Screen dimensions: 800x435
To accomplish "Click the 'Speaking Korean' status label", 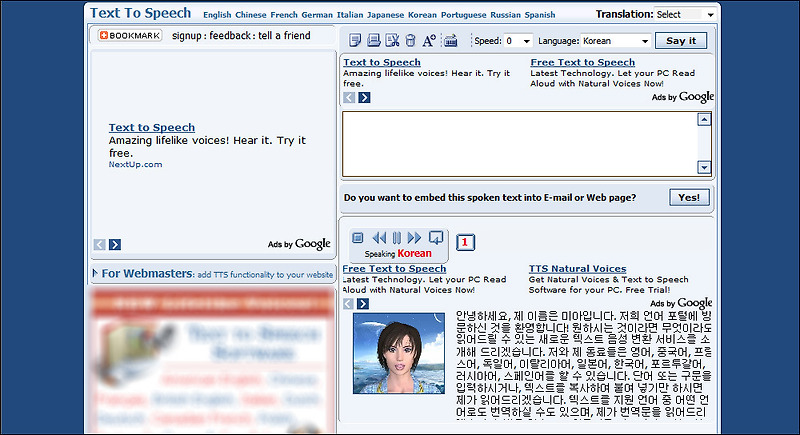I will coord(398,253).
